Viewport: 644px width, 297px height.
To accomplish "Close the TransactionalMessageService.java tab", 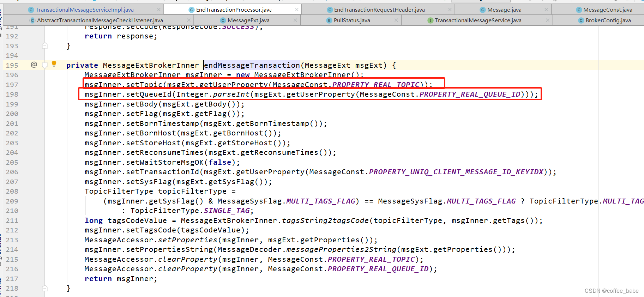I will [548, 20].
